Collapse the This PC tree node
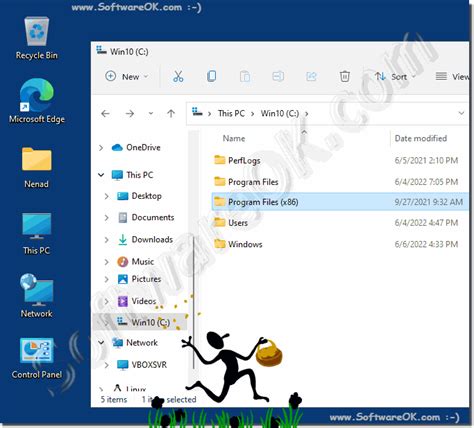Viewport: 474px width, 428px height. click(101, 175)
